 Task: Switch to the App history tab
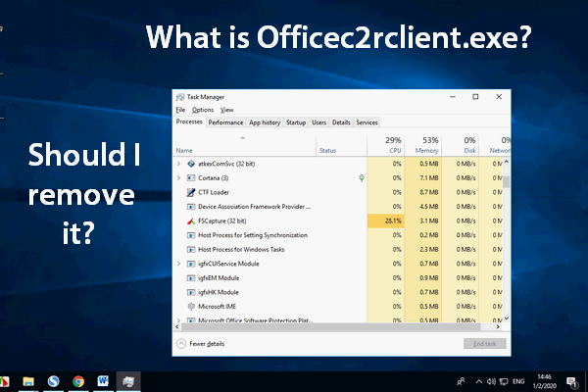pos(265,122)
